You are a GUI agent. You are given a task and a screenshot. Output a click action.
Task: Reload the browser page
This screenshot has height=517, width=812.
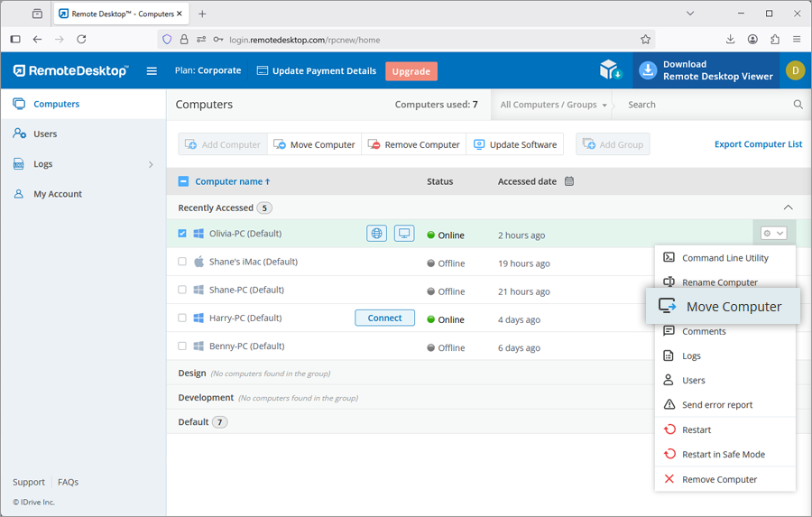(x=81, y=40)
